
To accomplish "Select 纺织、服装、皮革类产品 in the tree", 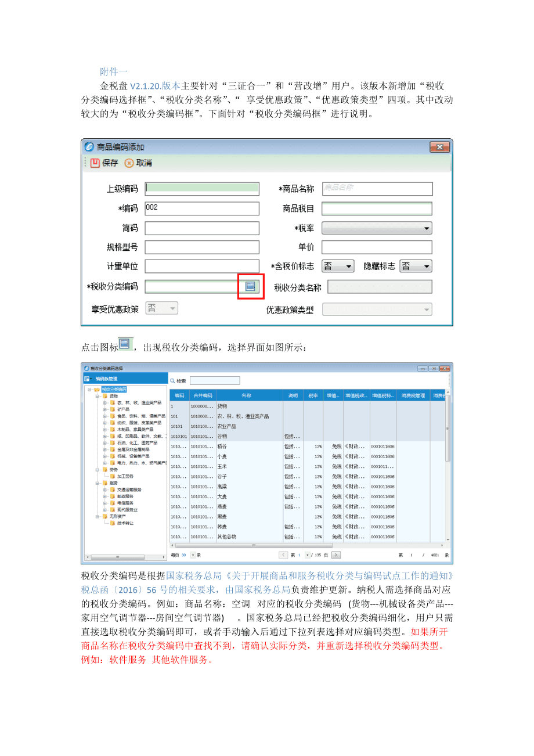I will pyautogui.click(x=139, y=423).
